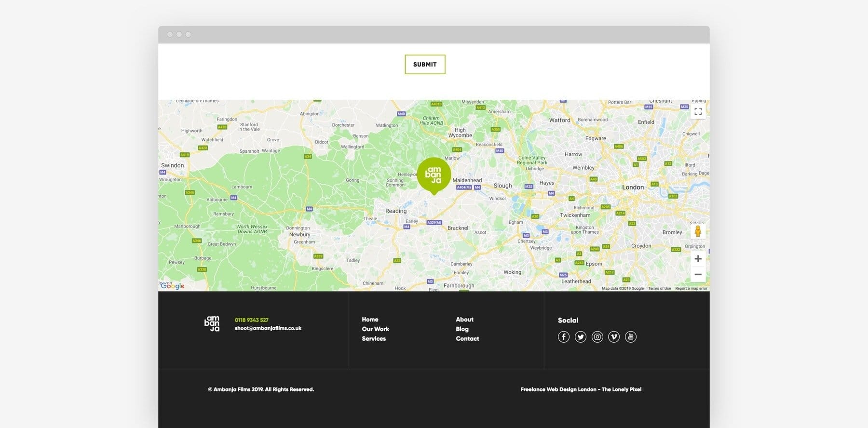Open the Twitter social icon

580,337
